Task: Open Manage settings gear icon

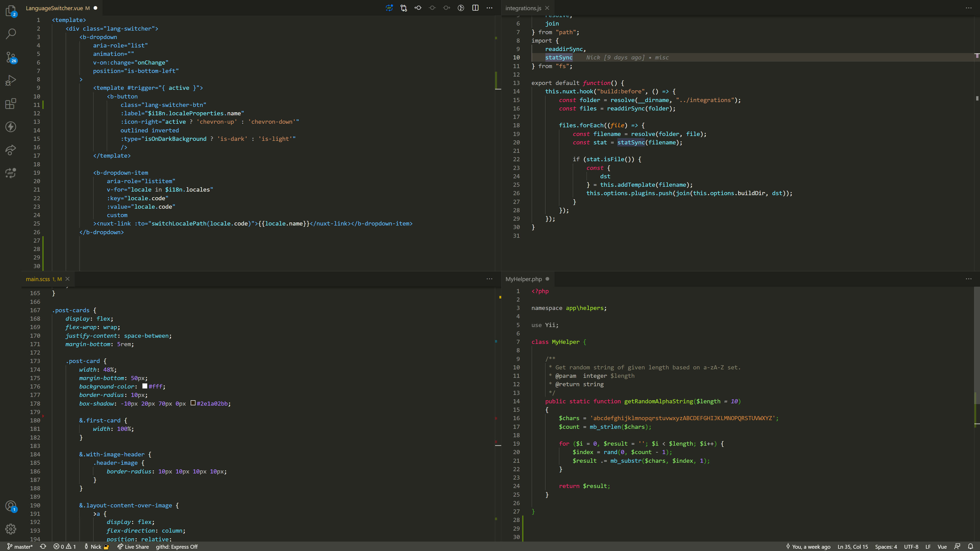Action: click(11, 529)
